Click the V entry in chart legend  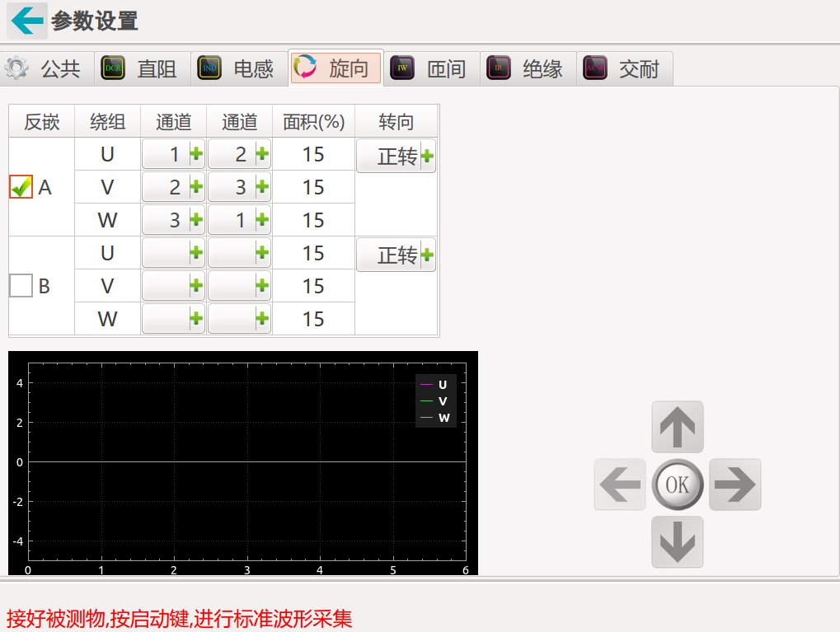pyautogui.click(x=434, y=401)
